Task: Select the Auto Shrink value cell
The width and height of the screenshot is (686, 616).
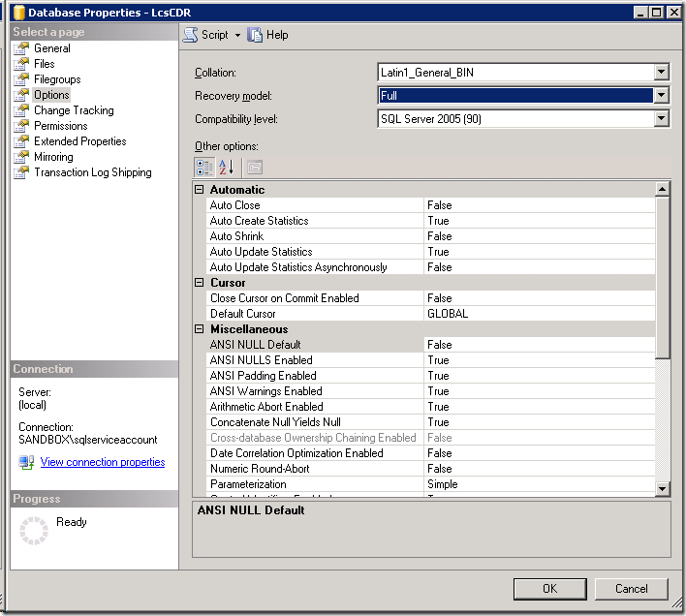Action: coord(539,236)
